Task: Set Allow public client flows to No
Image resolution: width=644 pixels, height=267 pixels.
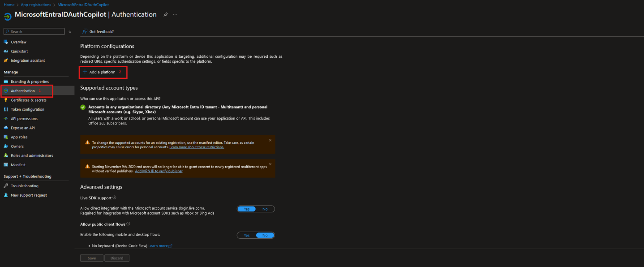Action: (x=265, y=235)
